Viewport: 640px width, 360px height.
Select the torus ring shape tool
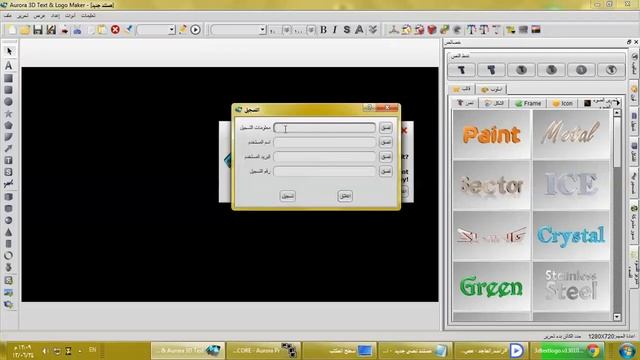pyautogui.click(x=9, y=256)
